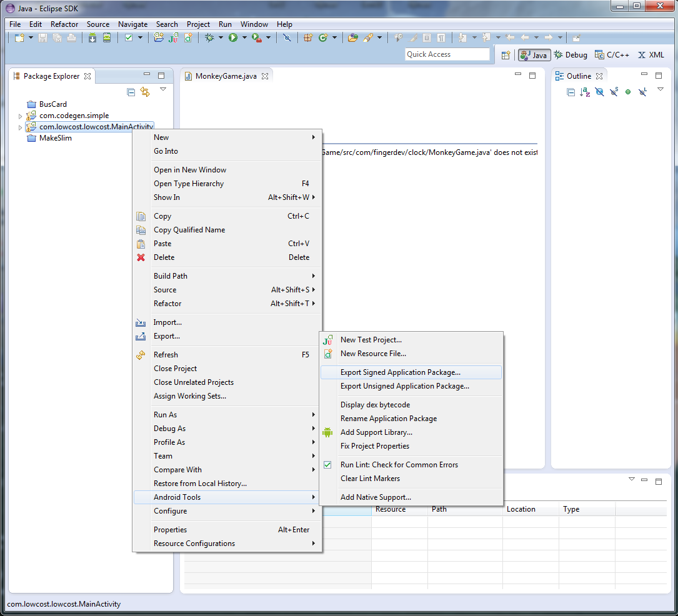
Task: Expand the com.codegen.simple project tree
Action: (x=20, y=116)
